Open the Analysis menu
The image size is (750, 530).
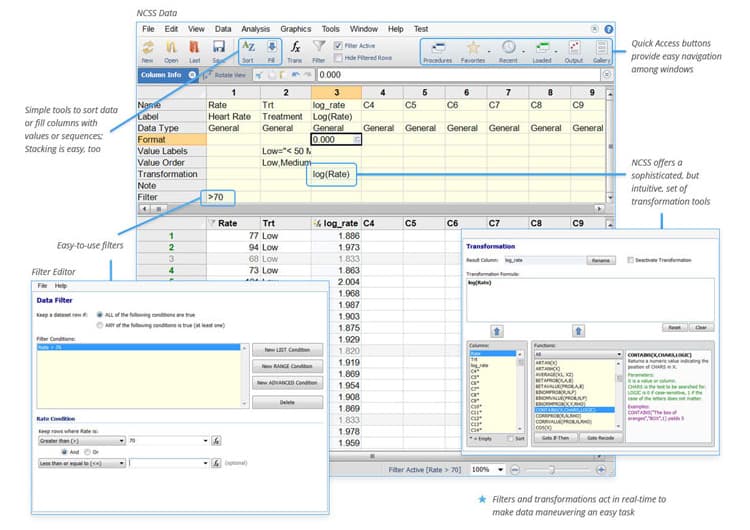255,29
